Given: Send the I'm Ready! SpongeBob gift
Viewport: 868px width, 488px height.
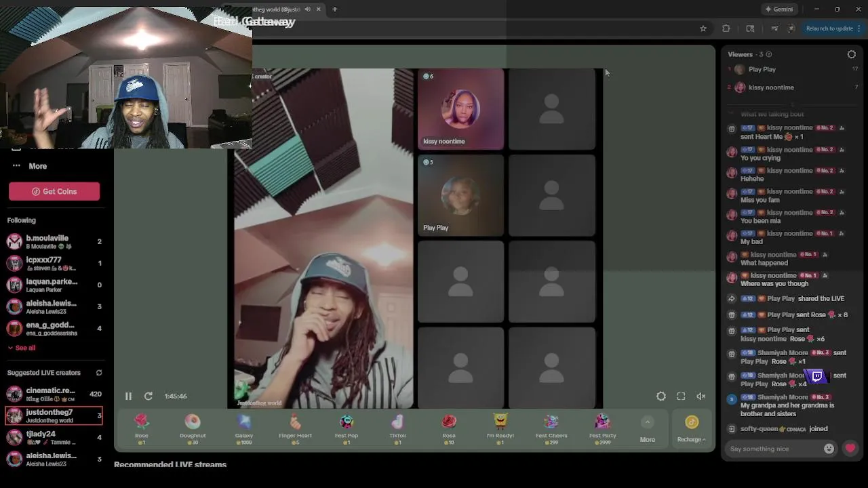Looking at the screenshot, I should pyautogui.click(x=500, y=429).
